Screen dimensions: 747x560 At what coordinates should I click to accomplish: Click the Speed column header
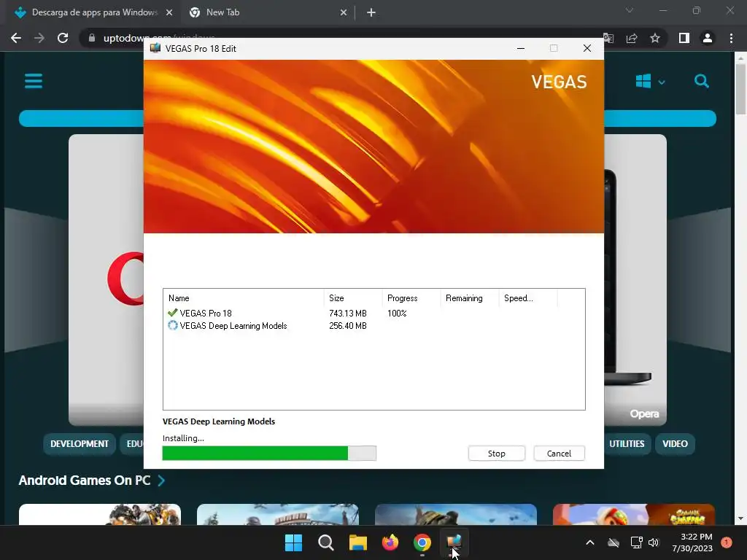[528, 298]
